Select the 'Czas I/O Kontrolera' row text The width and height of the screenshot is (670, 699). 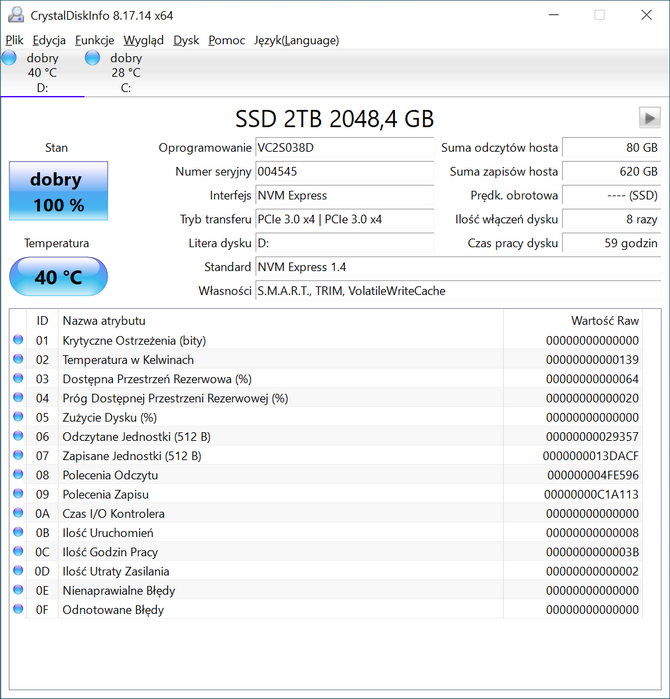tap(113, 514)
